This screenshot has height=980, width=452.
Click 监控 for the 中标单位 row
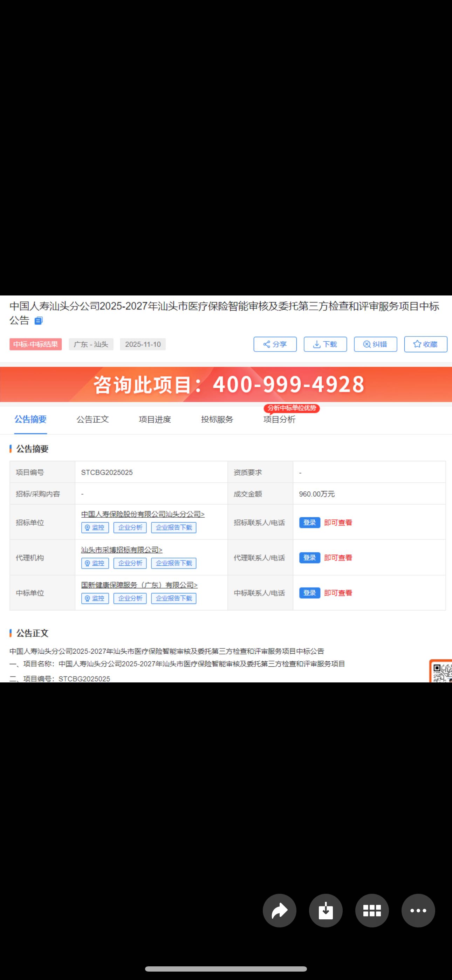95,598
